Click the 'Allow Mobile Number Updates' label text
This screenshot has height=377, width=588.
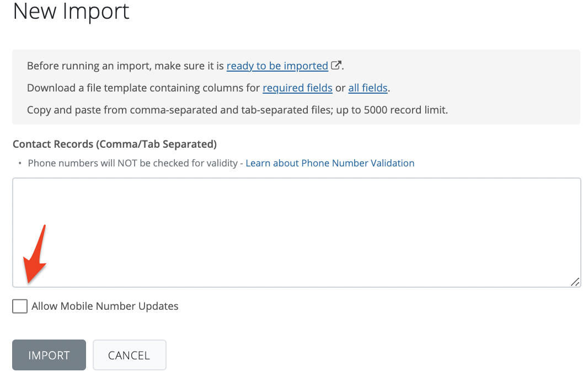click(x=105, y=306)
